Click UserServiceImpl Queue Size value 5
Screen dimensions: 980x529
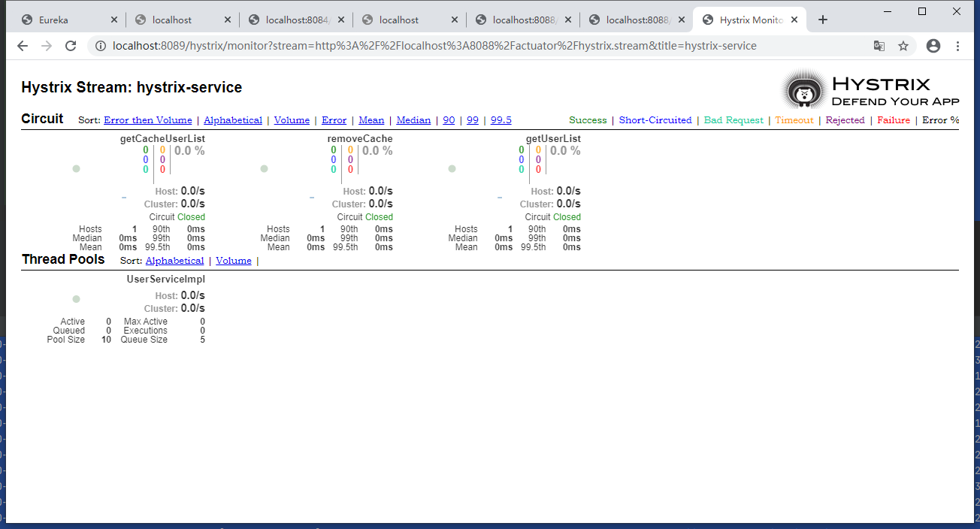tap(203, 340)
